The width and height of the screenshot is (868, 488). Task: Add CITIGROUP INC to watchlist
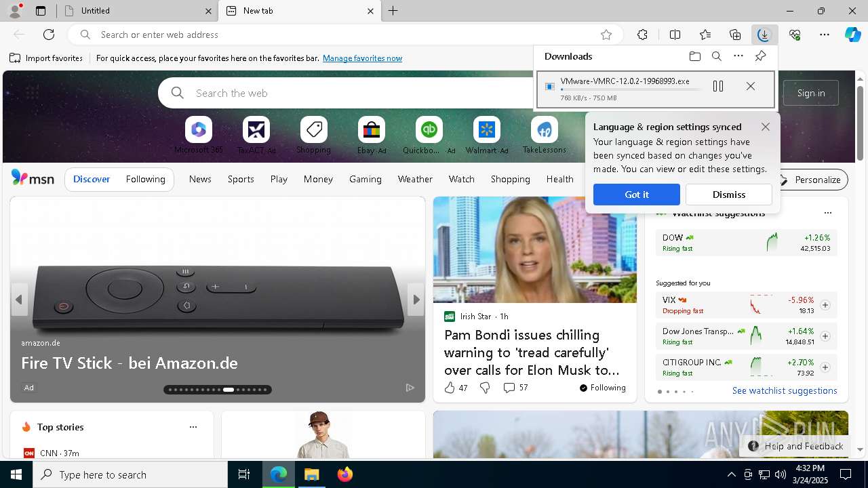point(825,367)
